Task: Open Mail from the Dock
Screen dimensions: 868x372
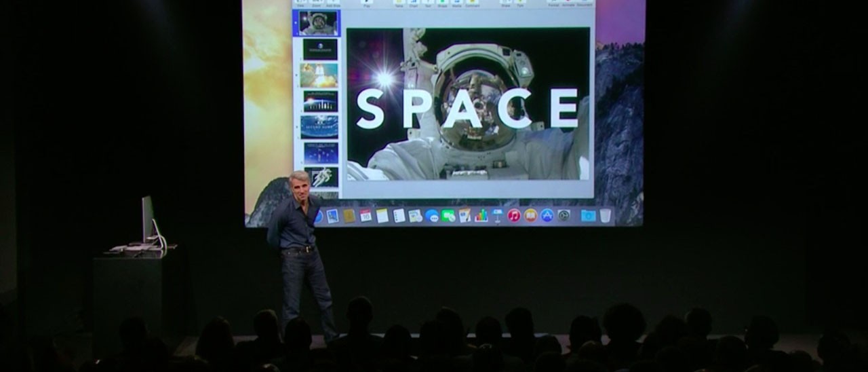Action: 332,215
